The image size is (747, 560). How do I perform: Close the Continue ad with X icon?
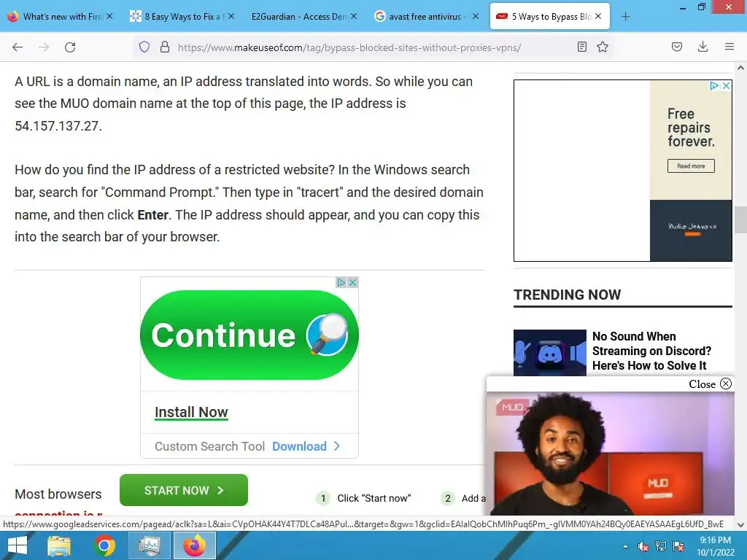pos(352,282)
